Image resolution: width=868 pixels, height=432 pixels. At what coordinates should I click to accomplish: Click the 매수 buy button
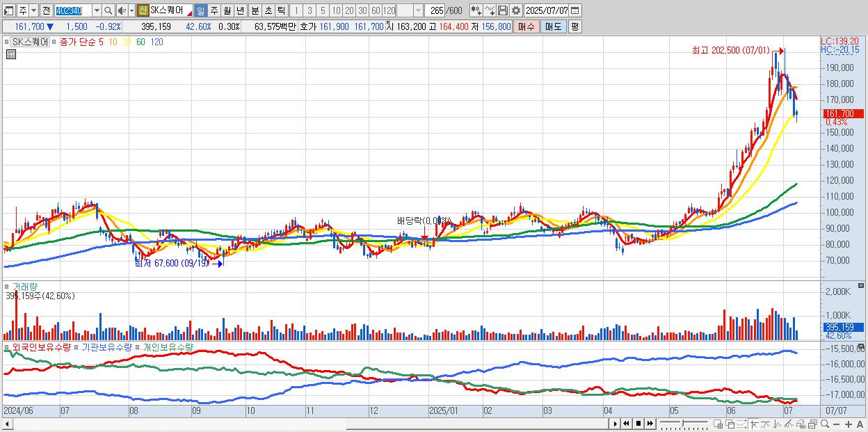pos(527,26)
